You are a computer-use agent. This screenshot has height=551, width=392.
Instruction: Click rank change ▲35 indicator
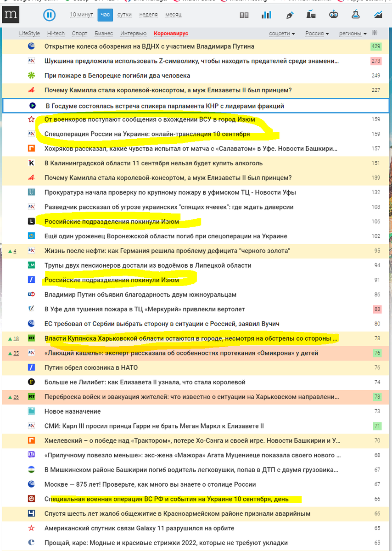coord(14,353)
